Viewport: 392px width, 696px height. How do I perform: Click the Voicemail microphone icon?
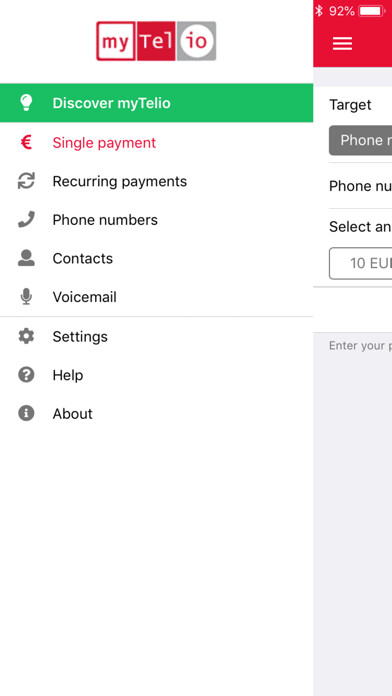point(26,297)
